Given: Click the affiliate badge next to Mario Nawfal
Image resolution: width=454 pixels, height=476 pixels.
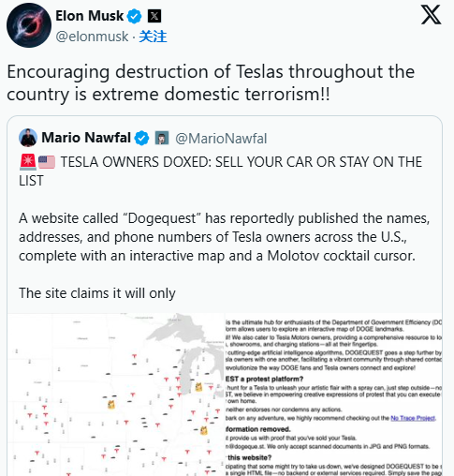Looking at the screenshot, I should [x=162, y=138].
